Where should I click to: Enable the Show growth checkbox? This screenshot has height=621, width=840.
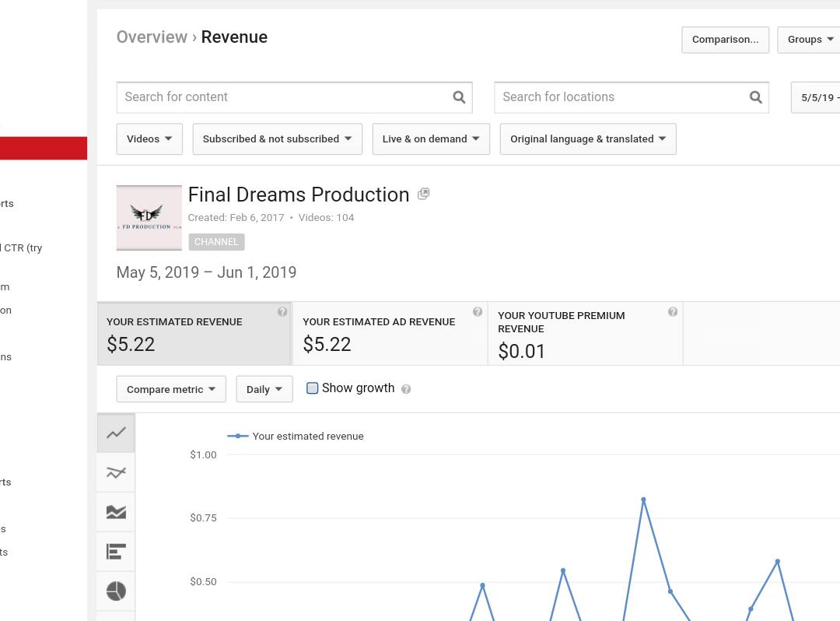tap(313, 388)
